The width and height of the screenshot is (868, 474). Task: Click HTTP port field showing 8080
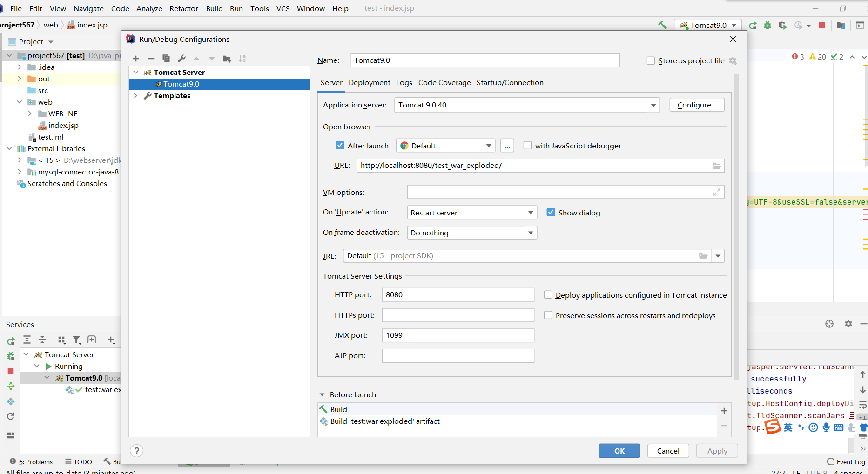(458, 295)
